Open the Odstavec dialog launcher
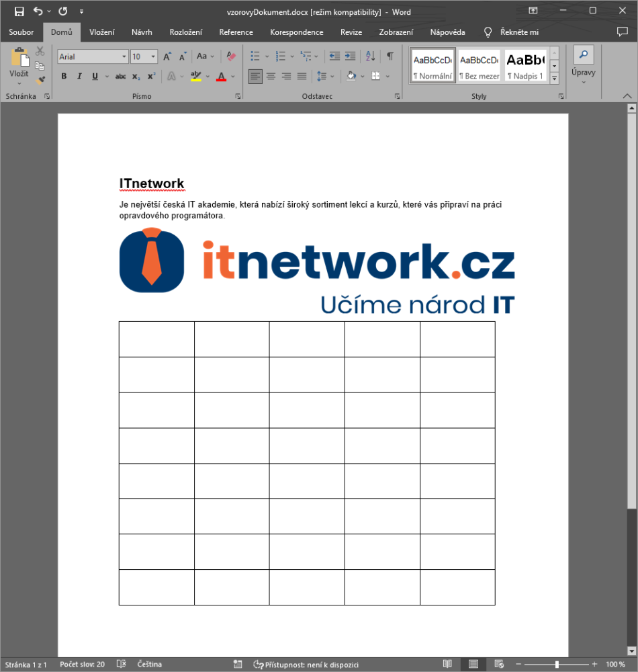The height and width of the screenshot is (672, 638). [398, 96]
